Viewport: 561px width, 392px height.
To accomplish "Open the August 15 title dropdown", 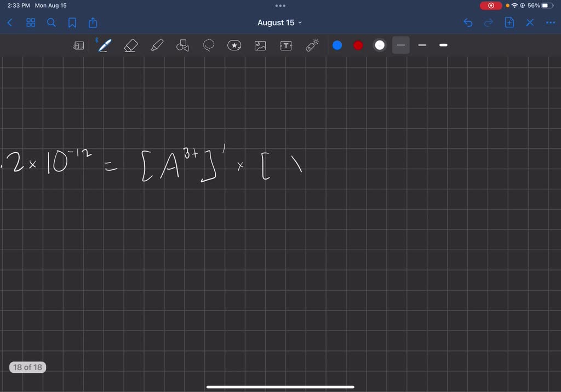I will (x=279, y=22).
